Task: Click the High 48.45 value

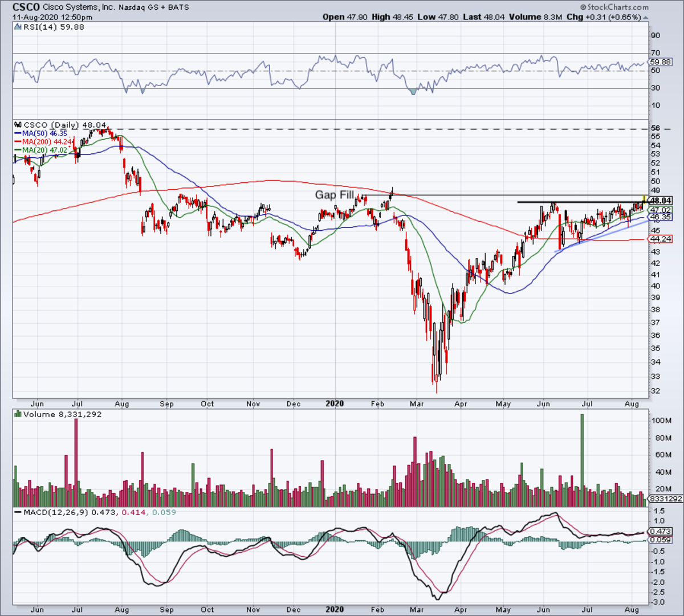Action: (x=392, y=17)
